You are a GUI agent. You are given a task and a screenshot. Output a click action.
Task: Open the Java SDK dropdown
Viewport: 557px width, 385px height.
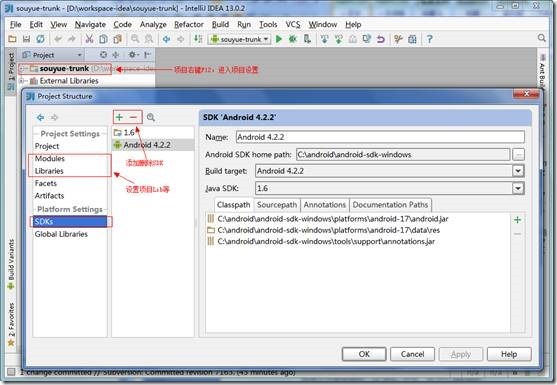pyautogui.click(x=518, y=188)
